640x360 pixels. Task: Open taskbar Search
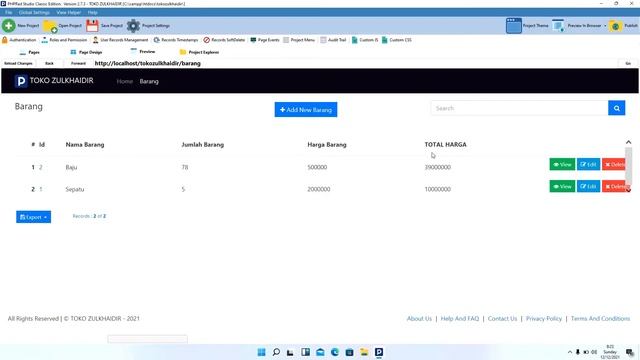276,352
